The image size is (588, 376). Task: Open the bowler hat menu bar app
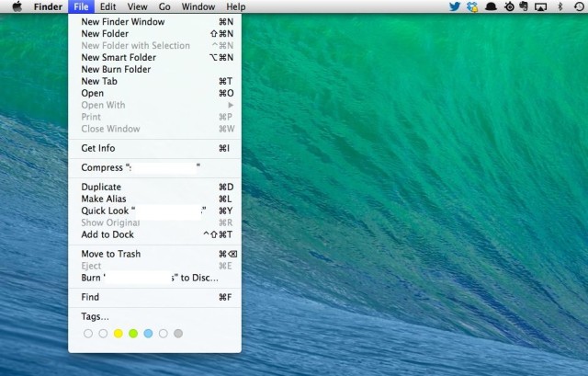[x=491, y=6]
